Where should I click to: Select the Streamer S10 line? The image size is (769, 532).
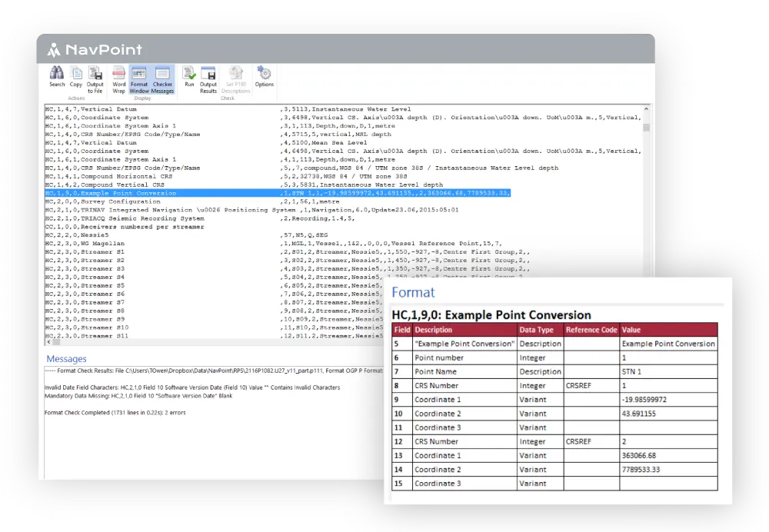(213, 327)
